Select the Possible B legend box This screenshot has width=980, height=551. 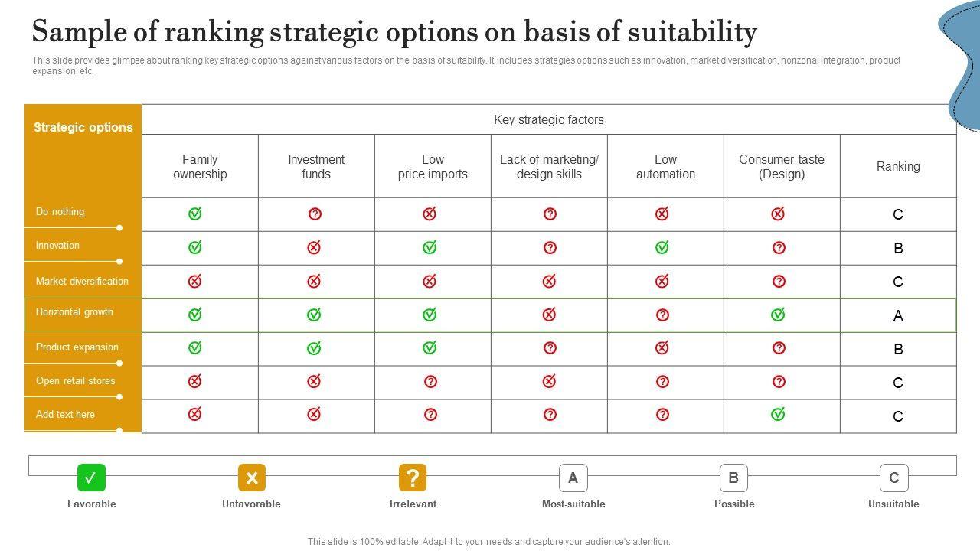[x=733, y=478]
